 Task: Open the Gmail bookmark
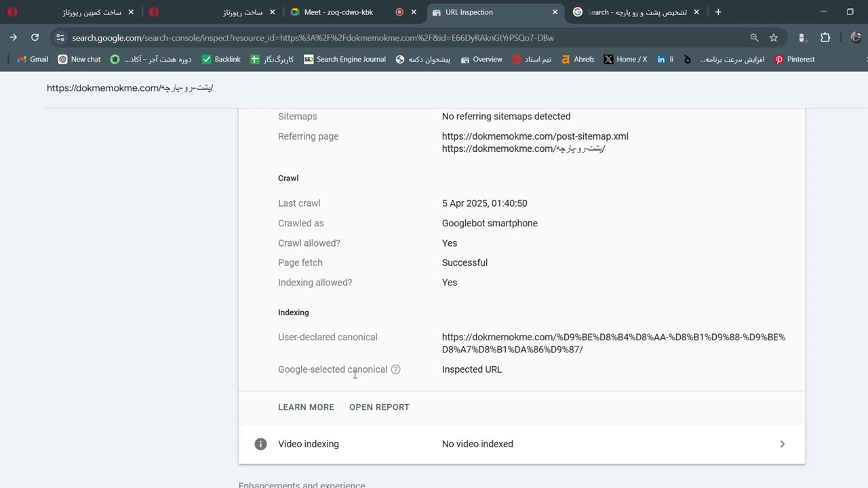pyautogui.click(x=33, y=60)
